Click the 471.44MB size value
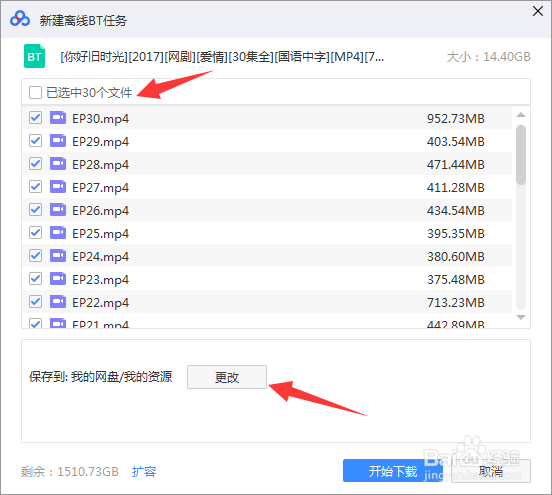 click(456, 164)
